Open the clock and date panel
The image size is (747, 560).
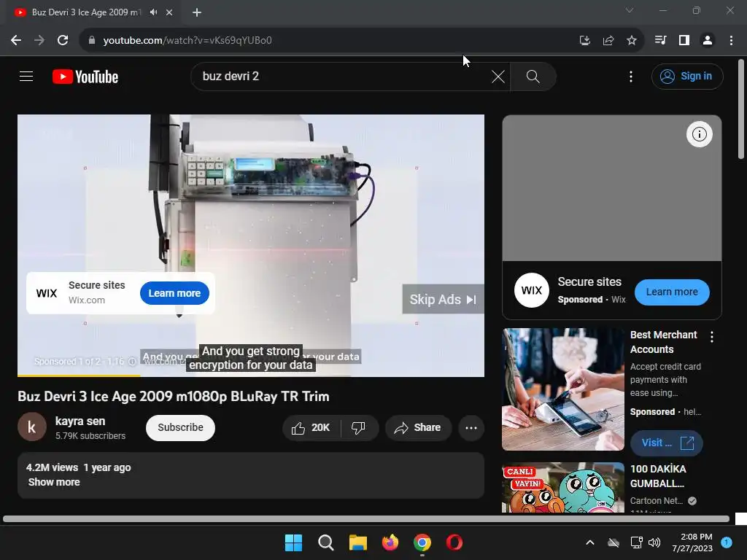692,542
